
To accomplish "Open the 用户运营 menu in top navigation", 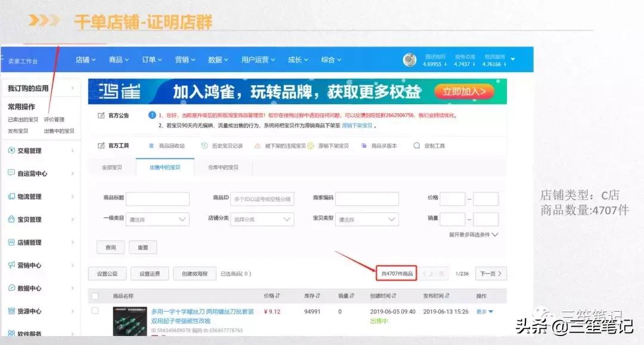I will pyautogui.click(x=257, y=59).
